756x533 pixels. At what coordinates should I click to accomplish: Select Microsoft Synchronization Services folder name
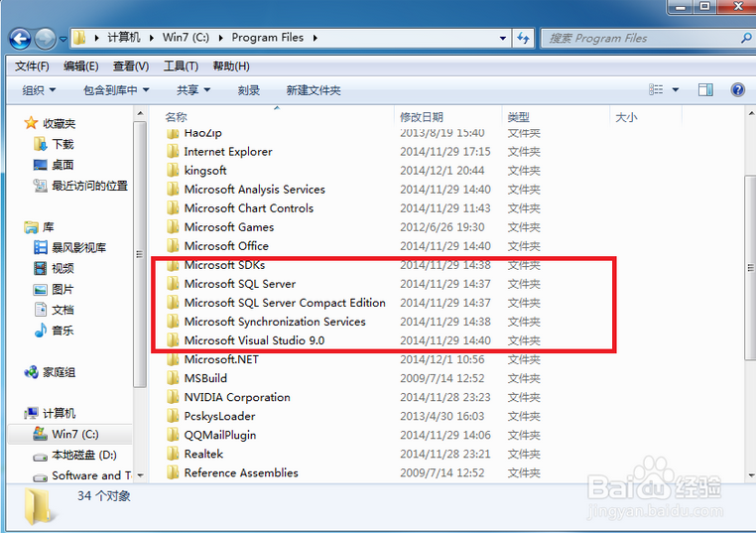[275, 322]
